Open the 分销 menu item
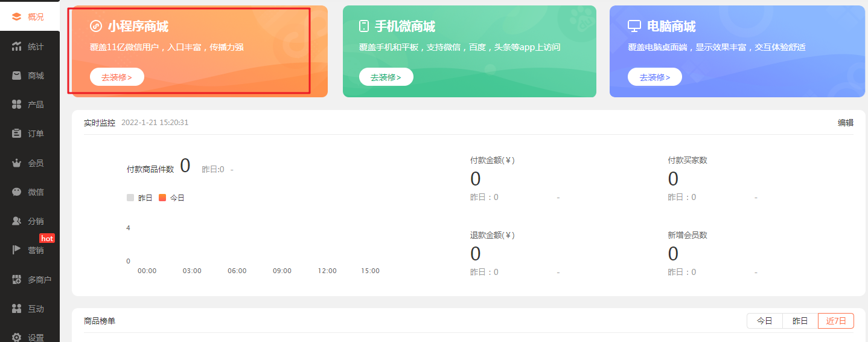This screenshot has height=342, width=868. pos(30,221)
